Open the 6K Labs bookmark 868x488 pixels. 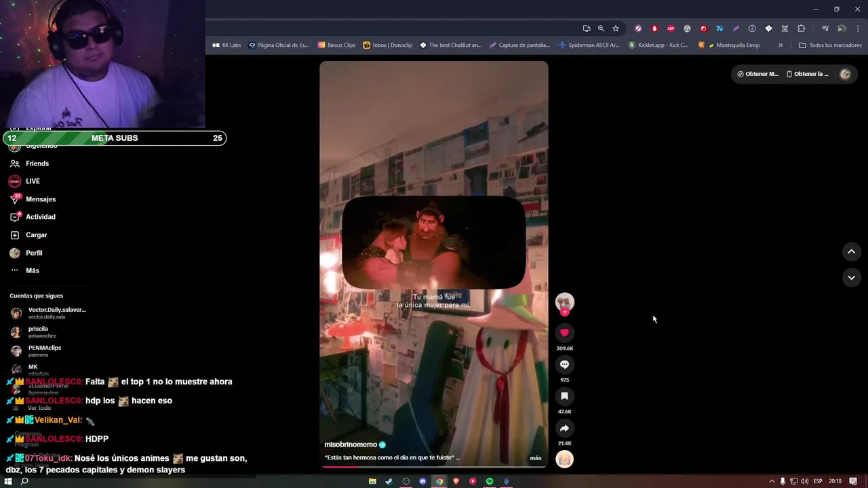point(226,45)
